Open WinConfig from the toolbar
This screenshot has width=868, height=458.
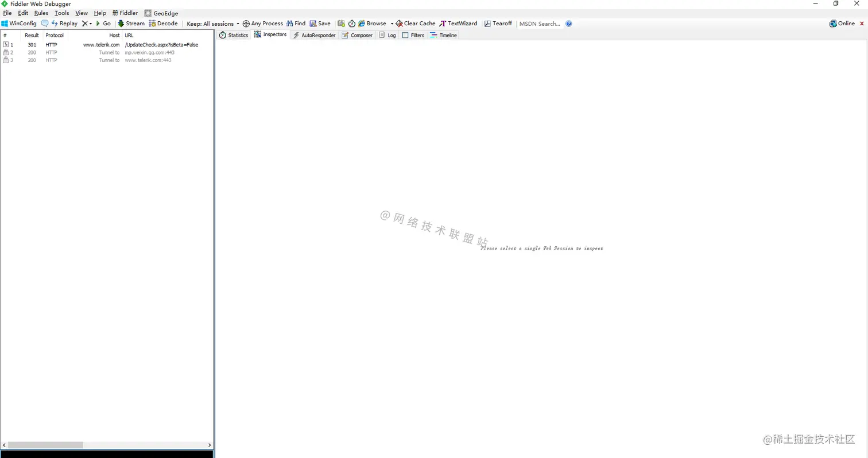(x=19, y=24)
